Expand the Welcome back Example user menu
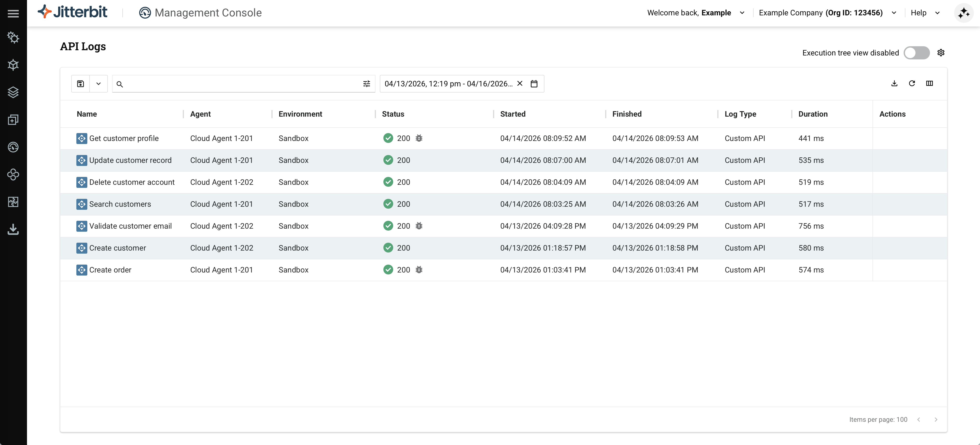This screenshot has height=445, width=980. (x=742, y=13)
